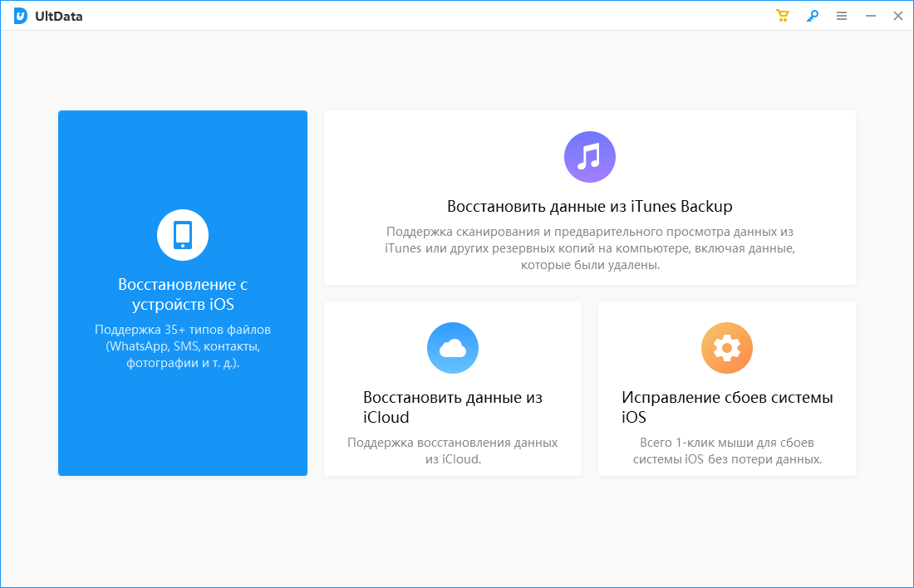Choose 'Восстановить данные из iTunes Backup' heading
The height and width of the screenshot is (588, 914).
click(589, 206)
